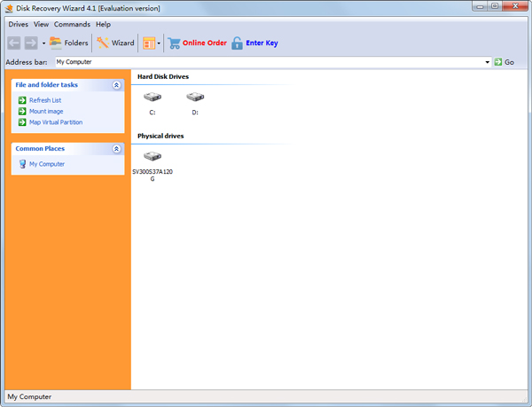Click the Hard Disk Drives group header
Viewport: 532px width, 407px height.
(x=163, y=76)
